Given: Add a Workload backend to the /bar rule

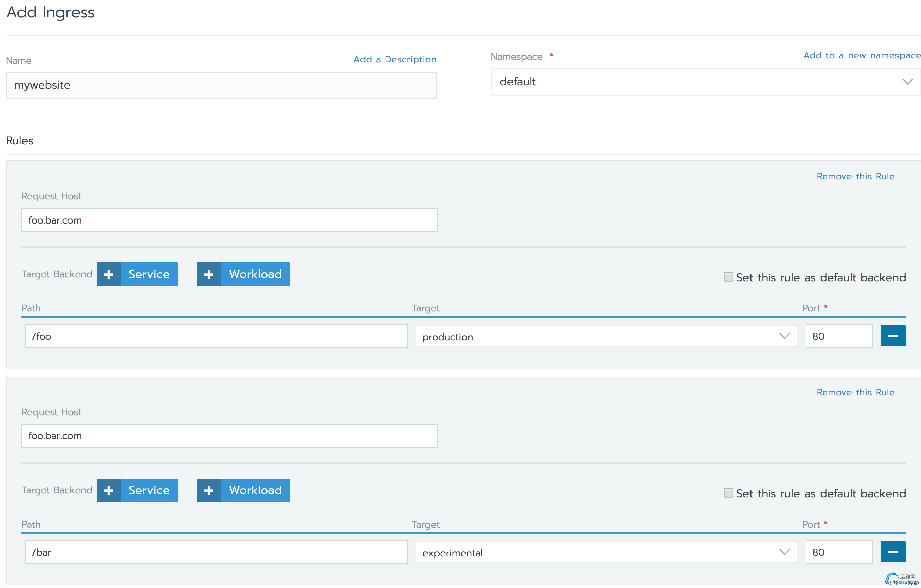Looking at the screenshot, I should tap(243, 490).
